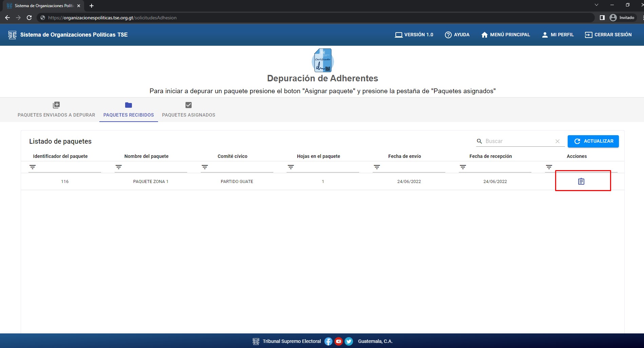Click the filter icon under Comité cívico

[x=205, y=167]
